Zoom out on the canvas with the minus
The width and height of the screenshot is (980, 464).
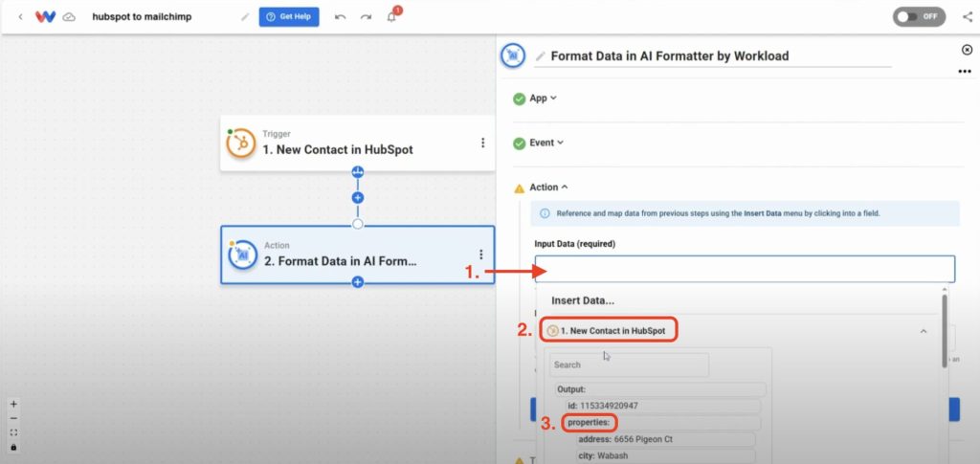(13, 418)
